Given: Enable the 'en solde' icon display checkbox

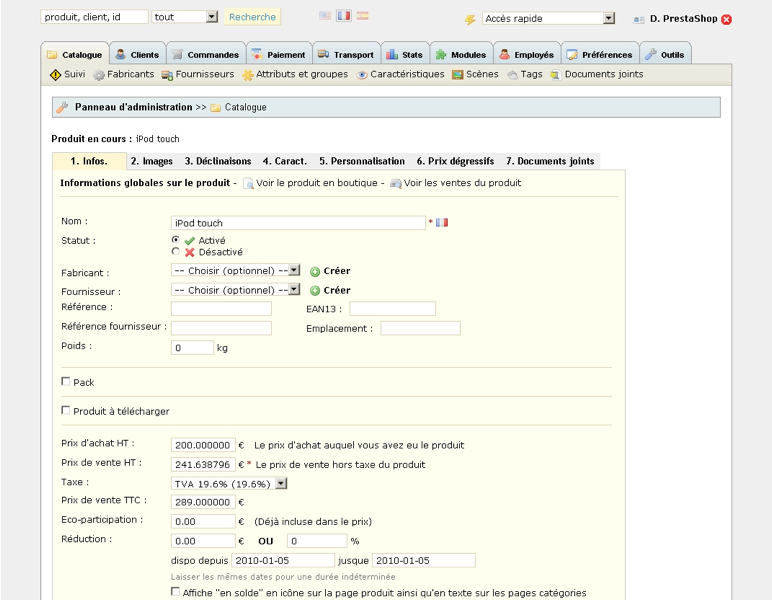Looking at the screenshot, I should tap(175, 592).
